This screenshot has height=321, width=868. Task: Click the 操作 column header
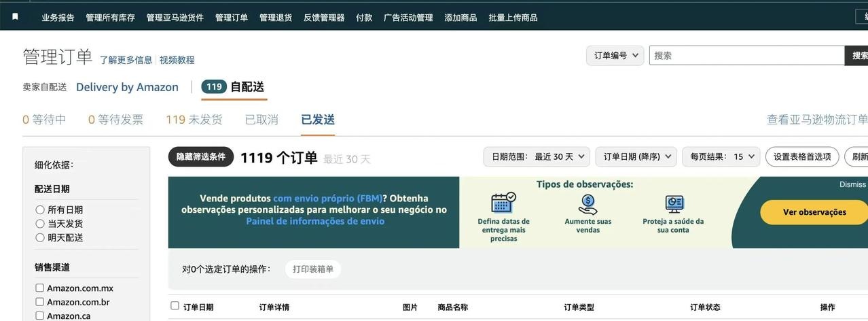(828, 307)
